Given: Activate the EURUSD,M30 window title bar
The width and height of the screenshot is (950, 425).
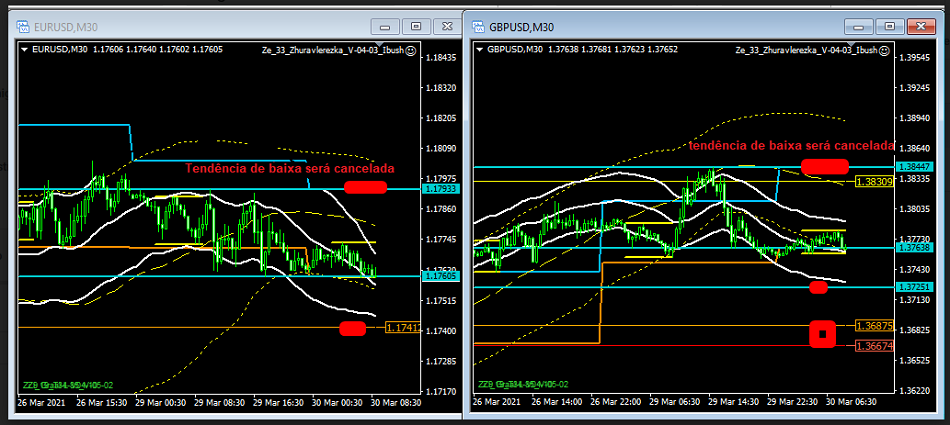Looking at the screenshot, I should [200, 26].
